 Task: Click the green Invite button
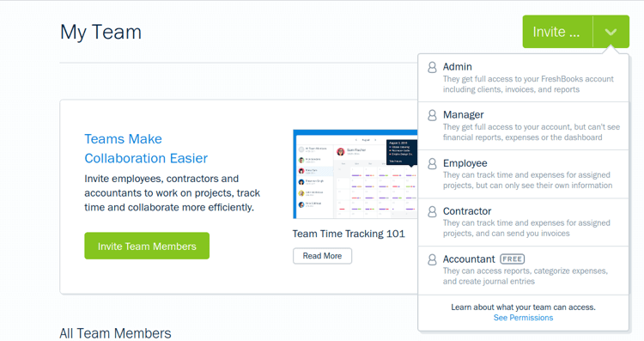557,32
